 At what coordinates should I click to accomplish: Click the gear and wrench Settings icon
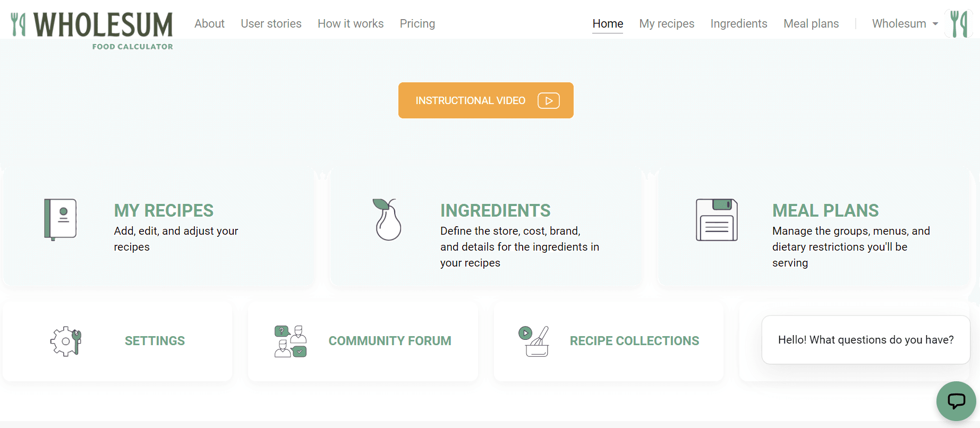(x=66, y=341)
